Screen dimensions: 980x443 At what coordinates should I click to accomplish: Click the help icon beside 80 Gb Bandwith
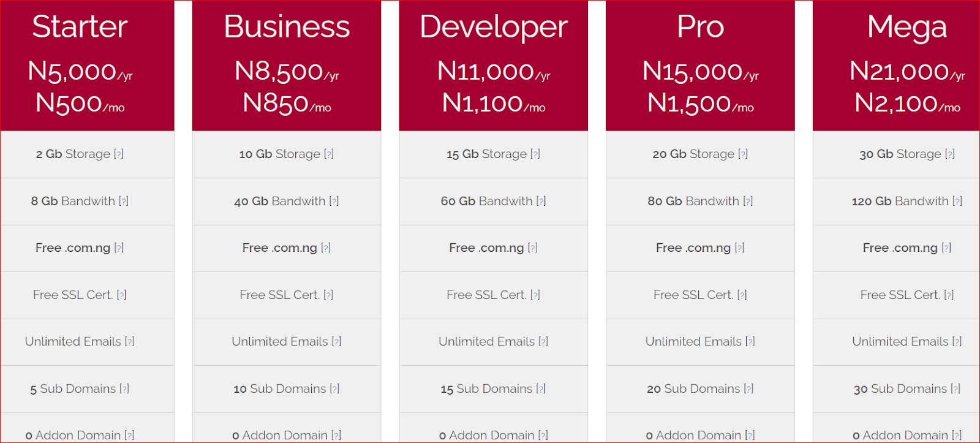(748, 201)
